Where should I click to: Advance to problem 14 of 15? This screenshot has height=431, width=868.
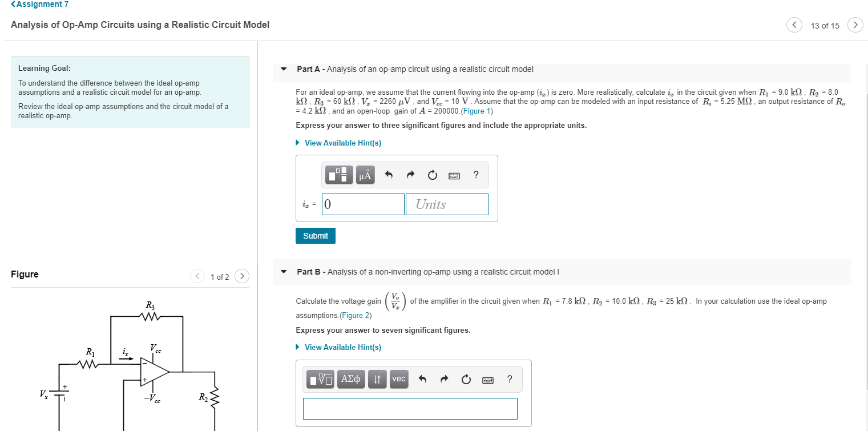click(x=855, y=25)
